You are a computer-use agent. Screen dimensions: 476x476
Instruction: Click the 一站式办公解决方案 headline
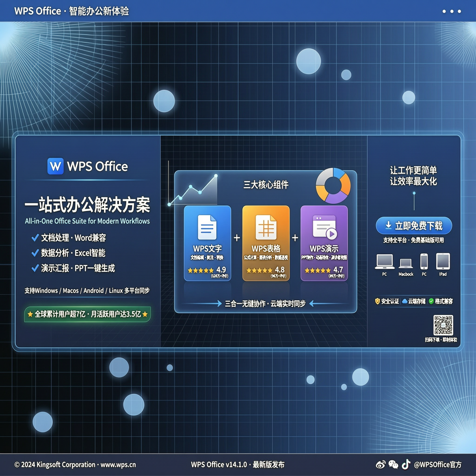[x=87, y=205]
